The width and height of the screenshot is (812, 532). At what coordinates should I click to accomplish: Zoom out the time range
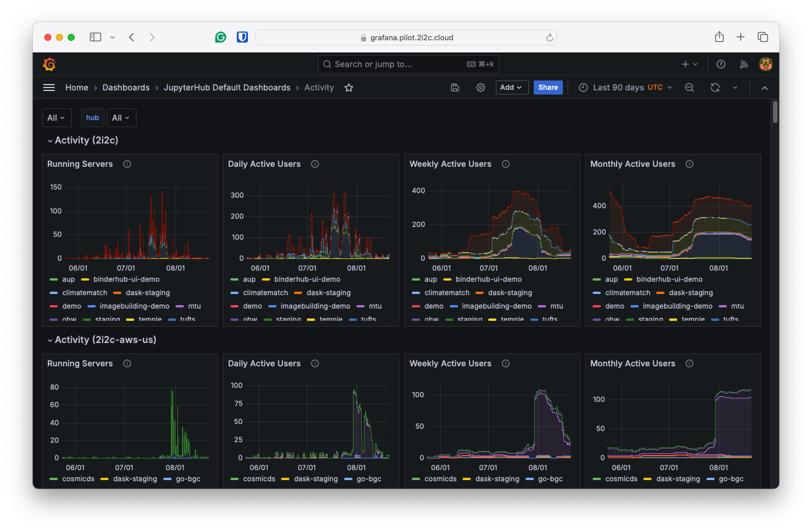click(x=689, y=87)
